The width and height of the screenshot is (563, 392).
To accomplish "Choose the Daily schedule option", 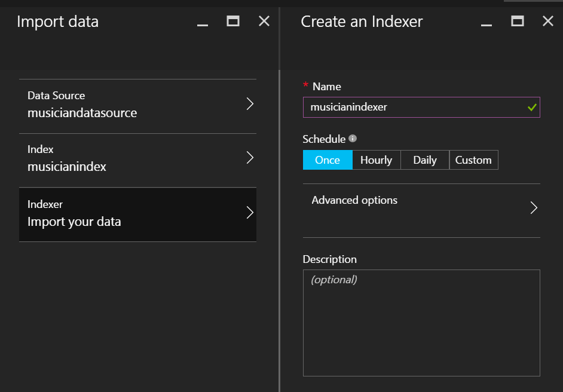I will [x=425, y=160].
